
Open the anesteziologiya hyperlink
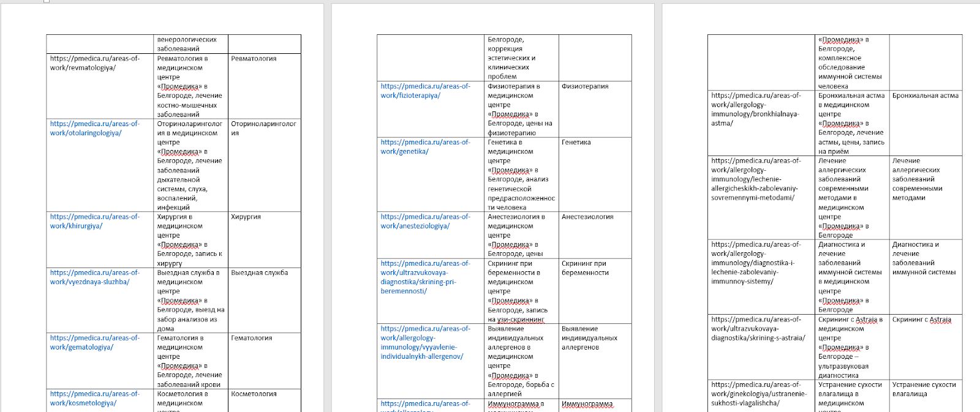(426, 221)
